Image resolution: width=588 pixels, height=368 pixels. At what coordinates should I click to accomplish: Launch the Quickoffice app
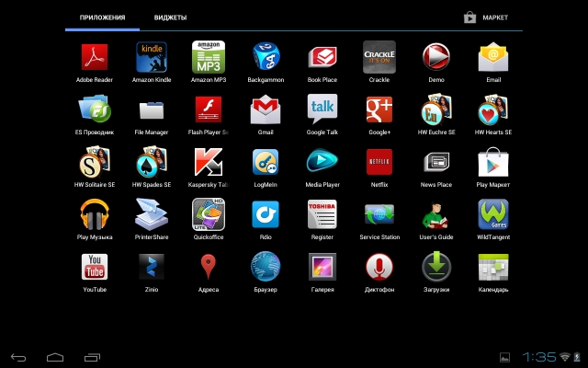209,215
